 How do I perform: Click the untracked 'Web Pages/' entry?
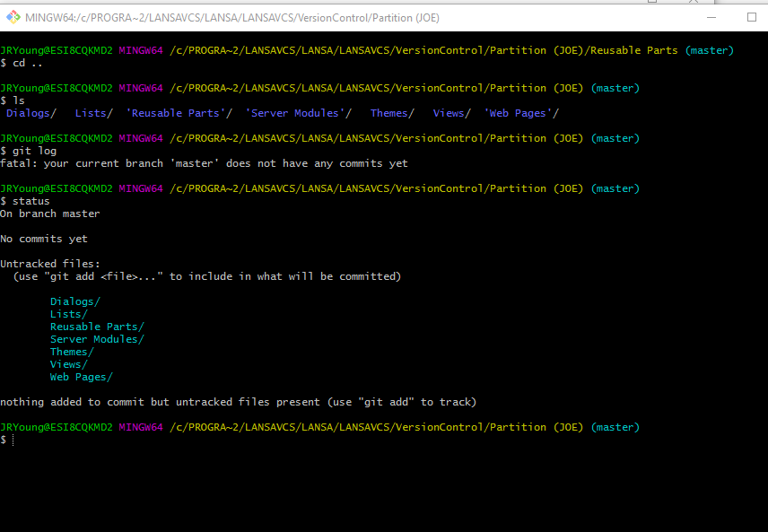pos(80,376)
